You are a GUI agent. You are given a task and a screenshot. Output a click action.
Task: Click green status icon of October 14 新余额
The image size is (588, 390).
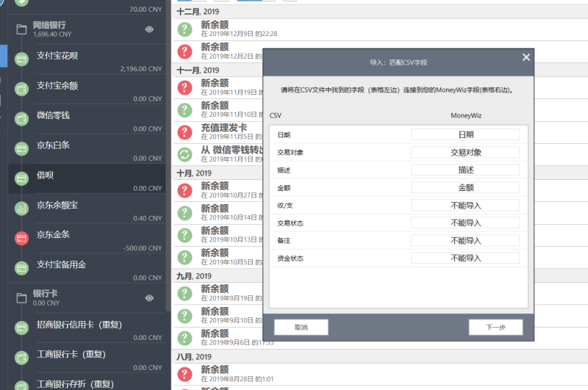(184, 213)
